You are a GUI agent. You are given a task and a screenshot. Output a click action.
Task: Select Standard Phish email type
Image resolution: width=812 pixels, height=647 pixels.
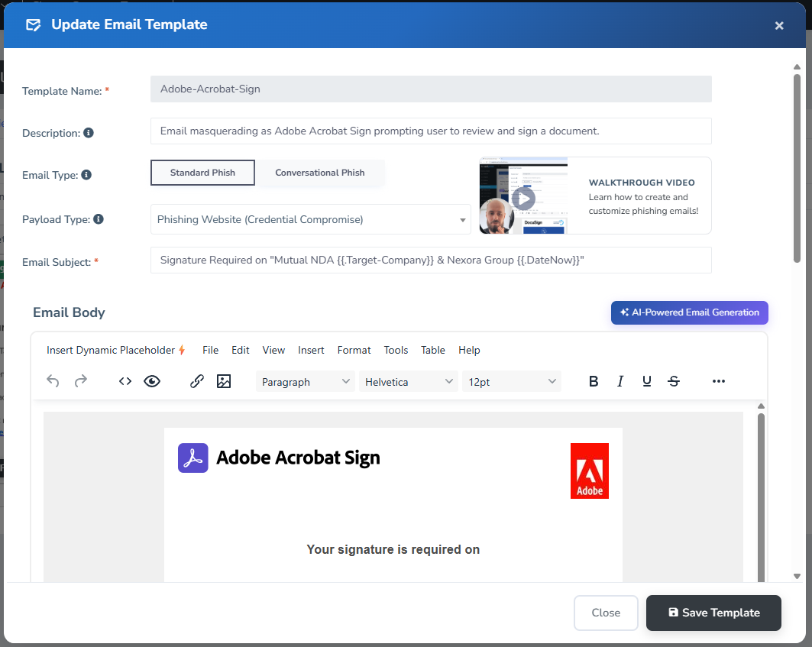coord(202,173)
